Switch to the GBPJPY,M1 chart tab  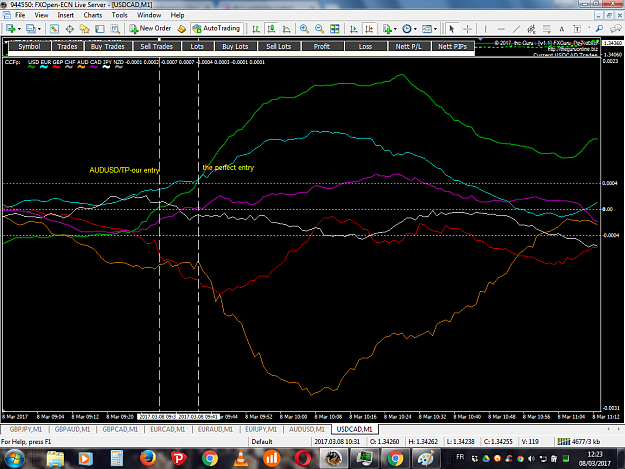tap(26, 429)
